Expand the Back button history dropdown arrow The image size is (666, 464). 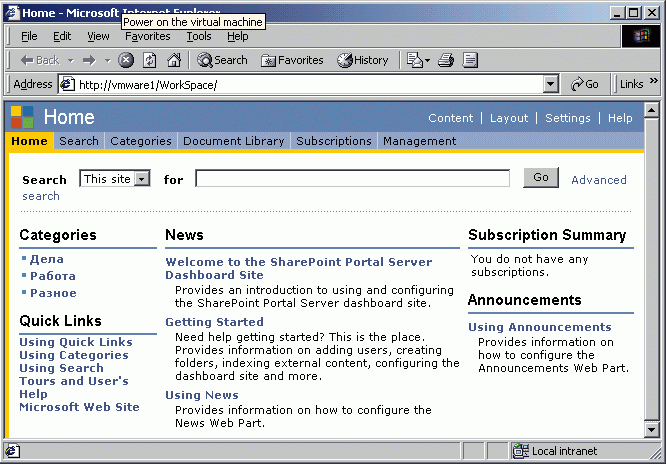71,61
